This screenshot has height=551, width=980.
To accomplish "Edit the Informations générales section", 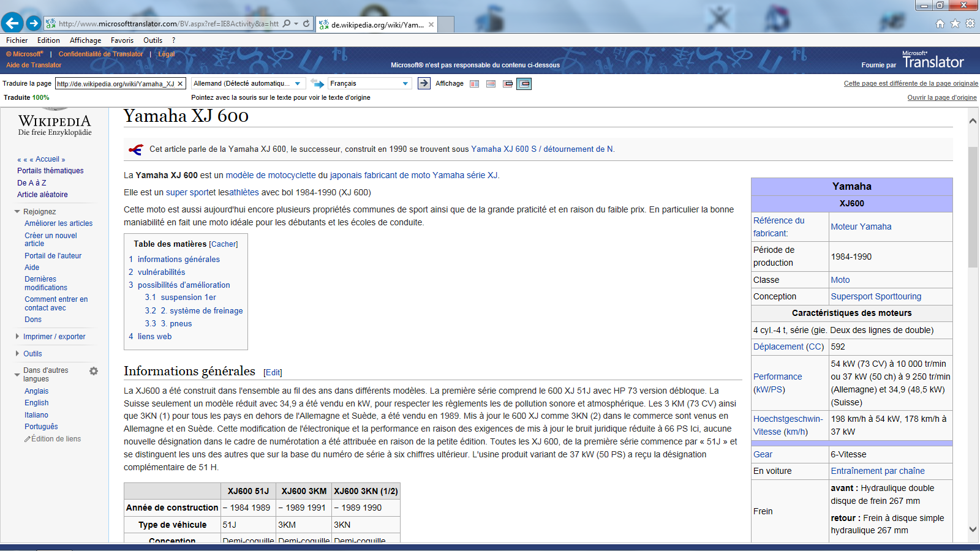I will (273, 372).
